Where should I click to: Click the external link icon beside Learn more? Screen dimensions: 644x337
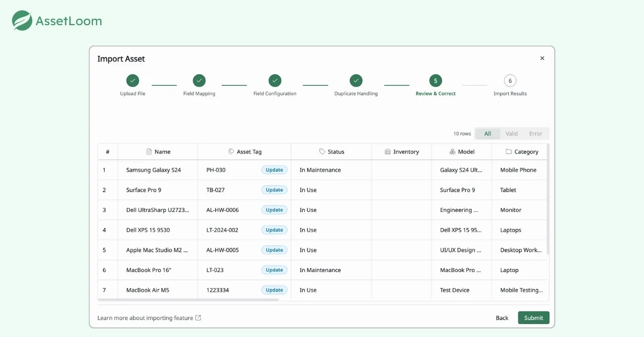coord(198,318)
